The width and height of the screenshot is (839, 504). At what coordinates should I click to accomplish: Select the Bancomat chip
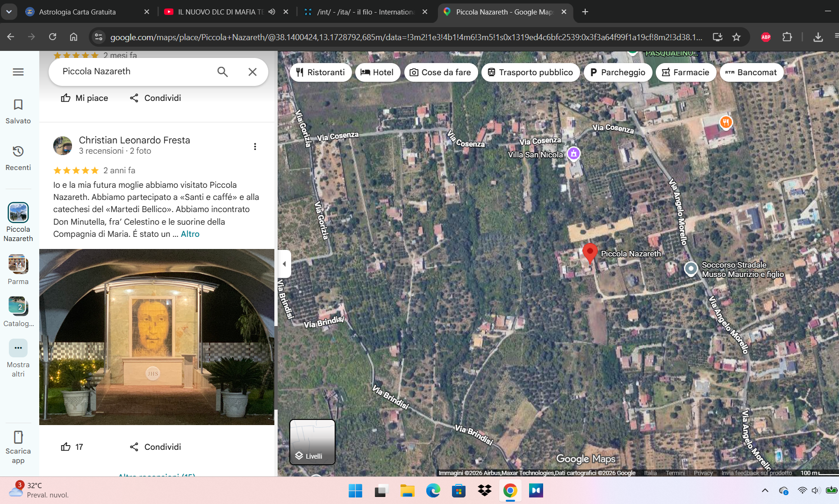[752, 72]
